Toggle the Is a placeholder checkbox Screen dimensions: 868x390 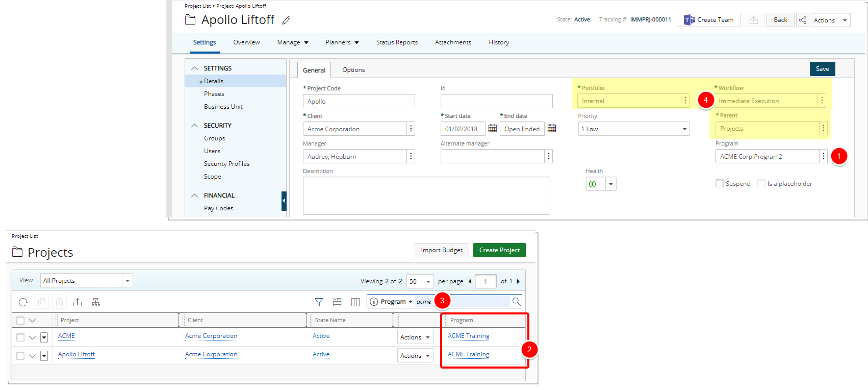pyautogui.click(x=761, y=183)
